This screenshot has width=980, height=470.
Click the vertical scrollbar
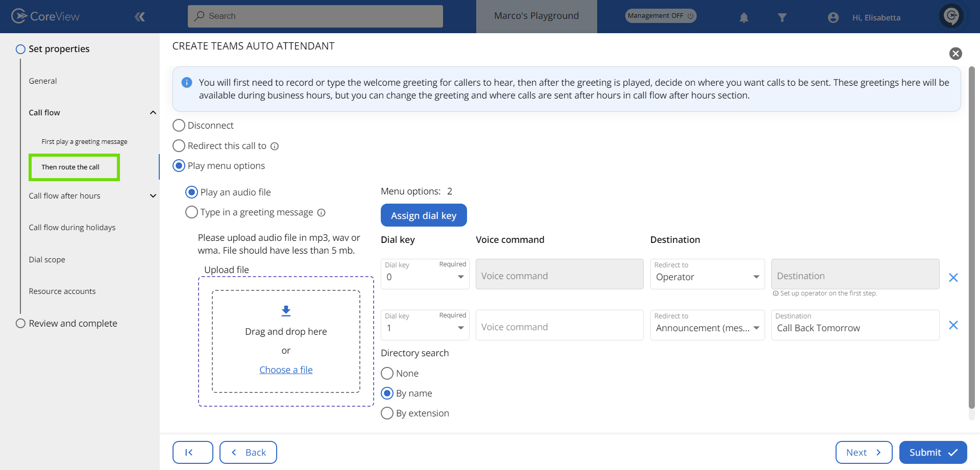click(x=971, y=237)
